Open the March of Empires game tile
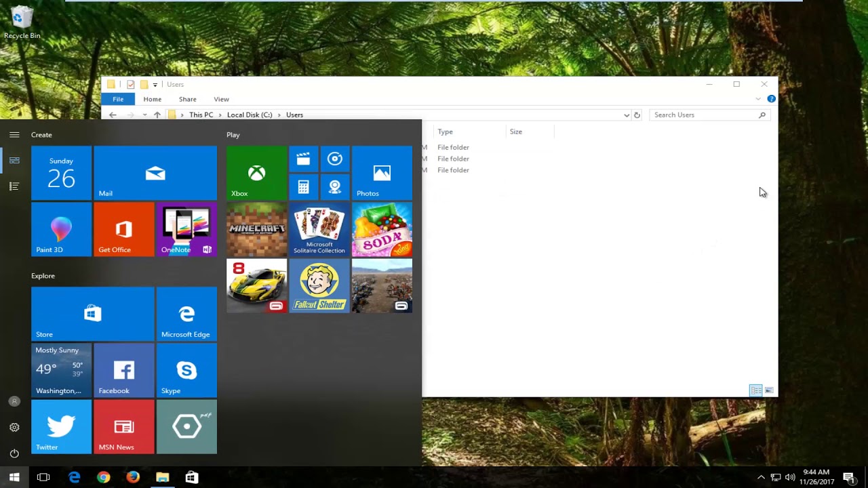Viewport: 868px width, 488px height. coord(382,285)
